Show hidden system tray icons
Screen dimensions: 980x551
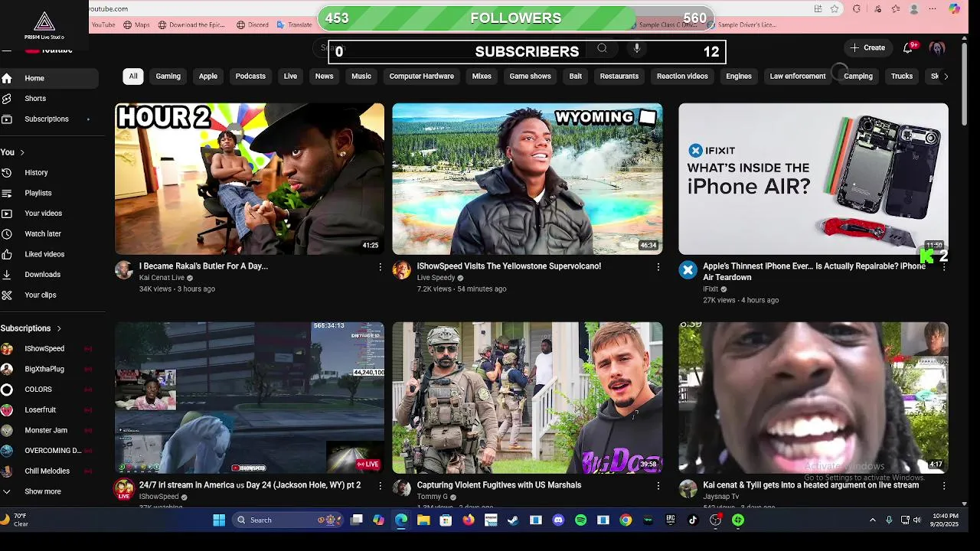[x=872, y=520]
